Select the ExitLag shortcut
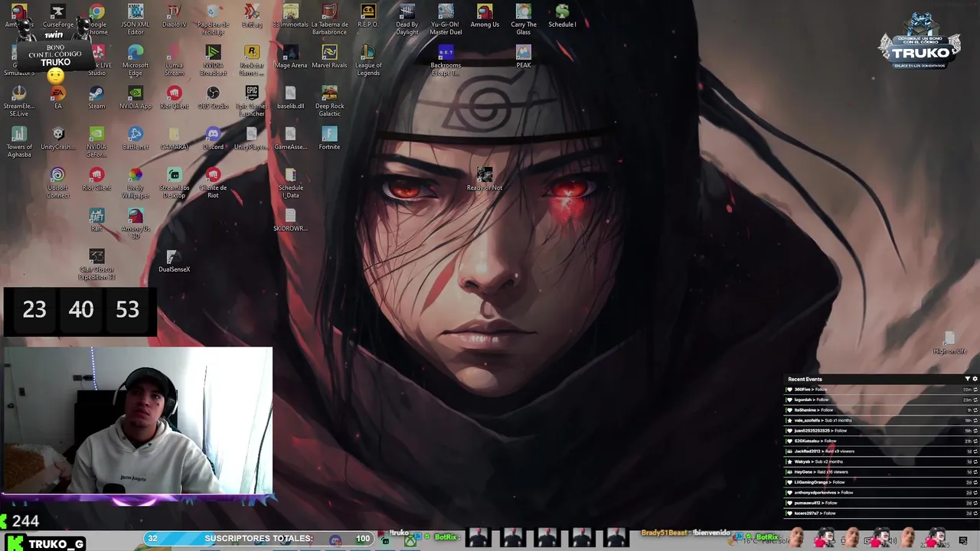The height and width of the screenshot is (551, 980). click(x=252, y=16)
